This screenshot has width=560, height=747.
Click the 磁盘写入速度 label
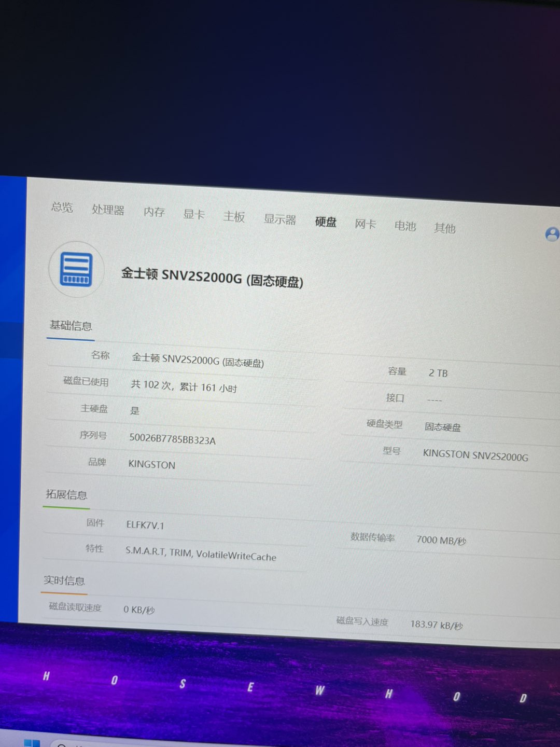[362, 621]
